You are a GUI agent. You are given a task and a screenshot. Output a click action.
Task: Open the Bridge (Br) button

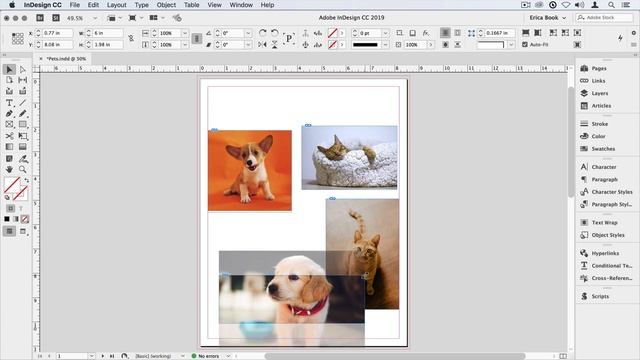pos(40,18)
